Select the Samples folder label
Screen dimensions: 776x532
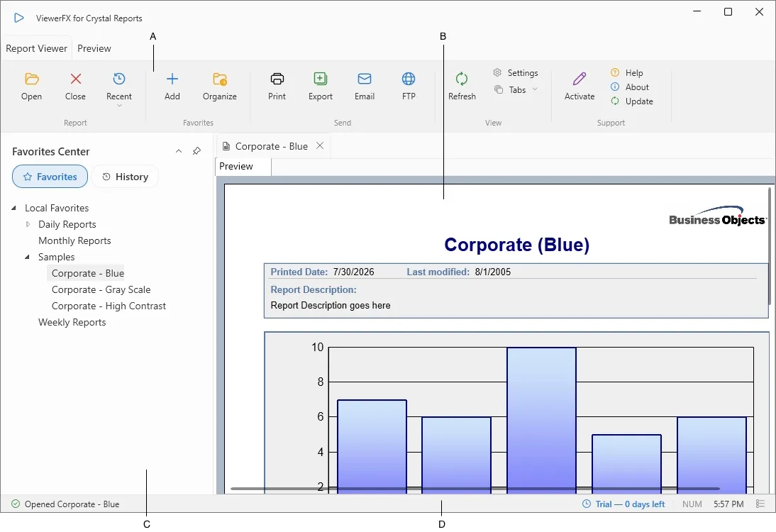57,257
